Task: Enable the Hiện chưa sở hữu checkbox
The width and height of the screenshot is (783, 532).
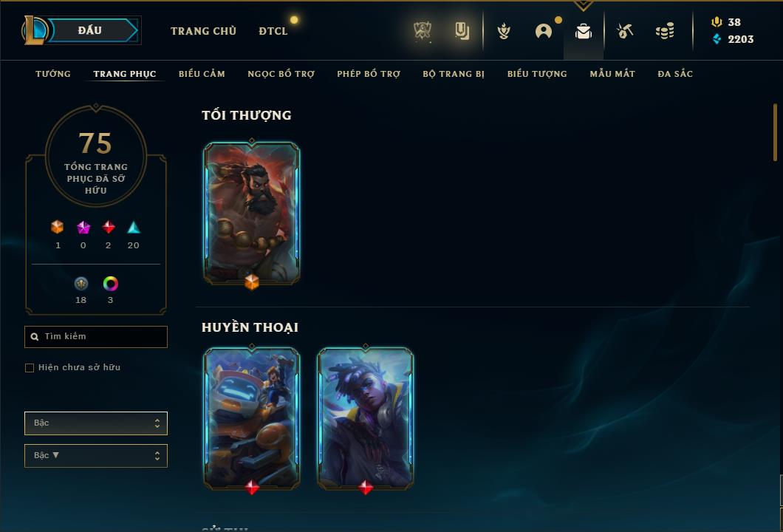Action: pyautogui.click(x=30, y=368)
